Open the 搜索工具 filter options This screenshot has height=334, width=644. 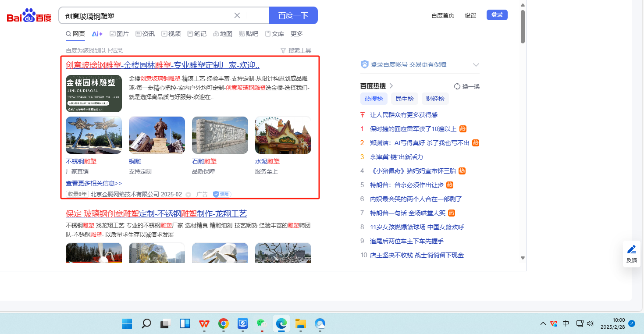(x=295, y=50)
